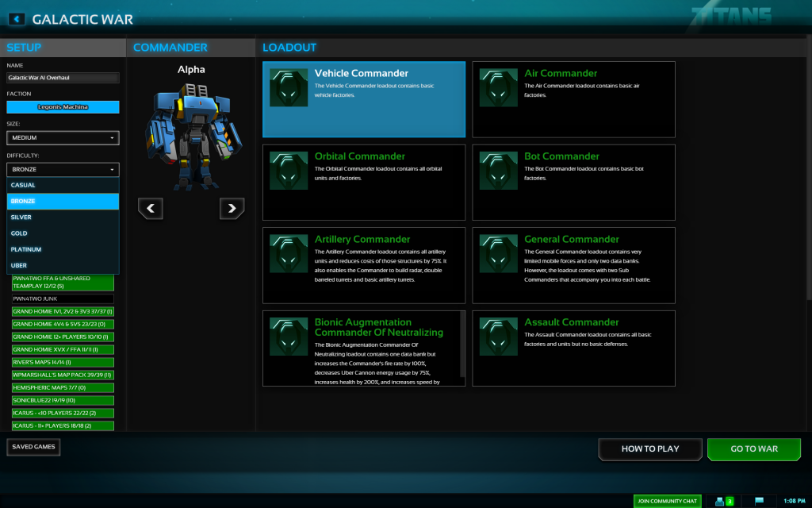
Task: Toggle the PWN4TWO FFA & Unshared Teamplay maps
Action: pos(63,283)
